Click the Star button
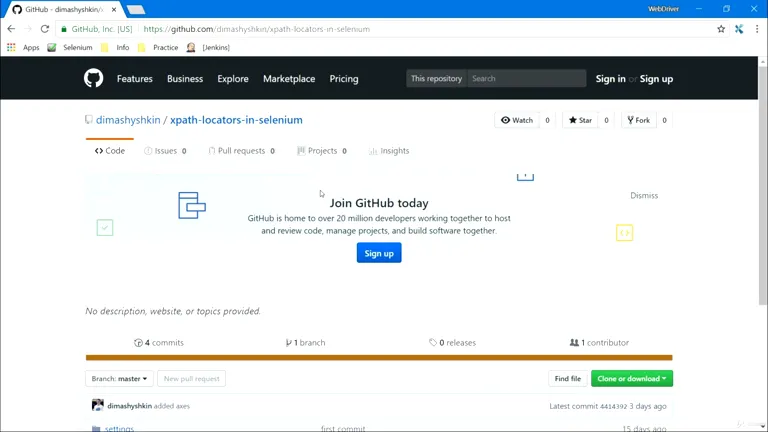The height and width of the screenshot is (432, 768). [x=580, y=120]
